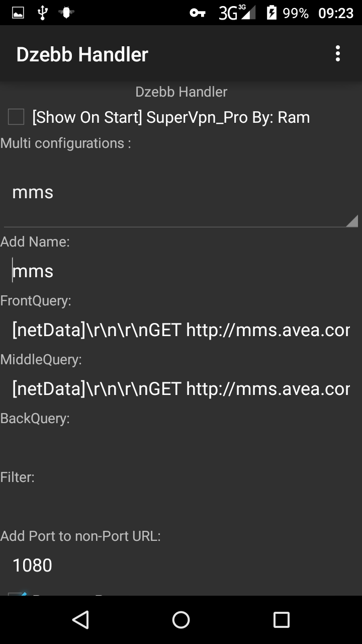
Task: Tap the dropdown triangle of configurations spinner
Action: pos(351,220)
